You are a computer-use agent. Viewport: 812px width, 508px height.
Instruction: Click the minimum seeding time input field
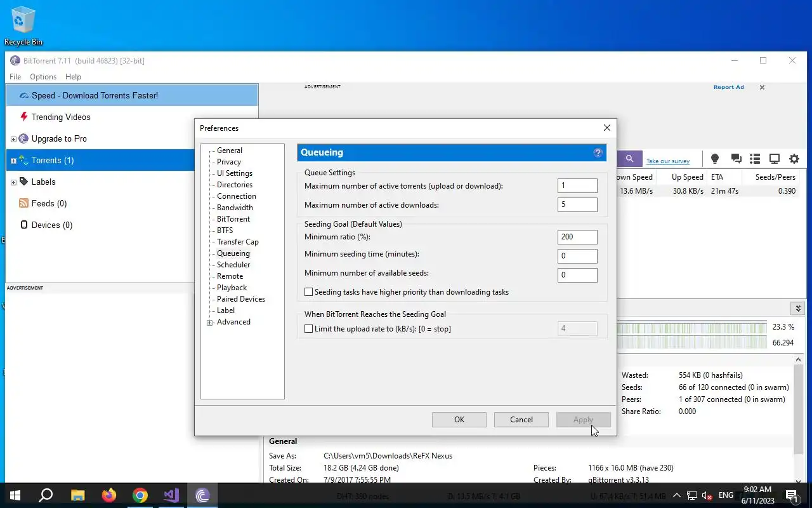coord(577,256)
